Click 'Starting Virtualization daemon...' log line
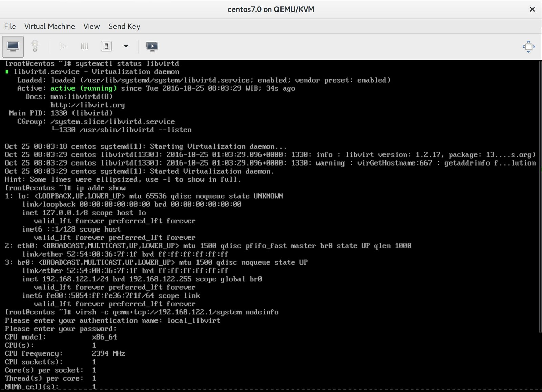The height and width of the screenshot is (392, 542). [146, 146]
